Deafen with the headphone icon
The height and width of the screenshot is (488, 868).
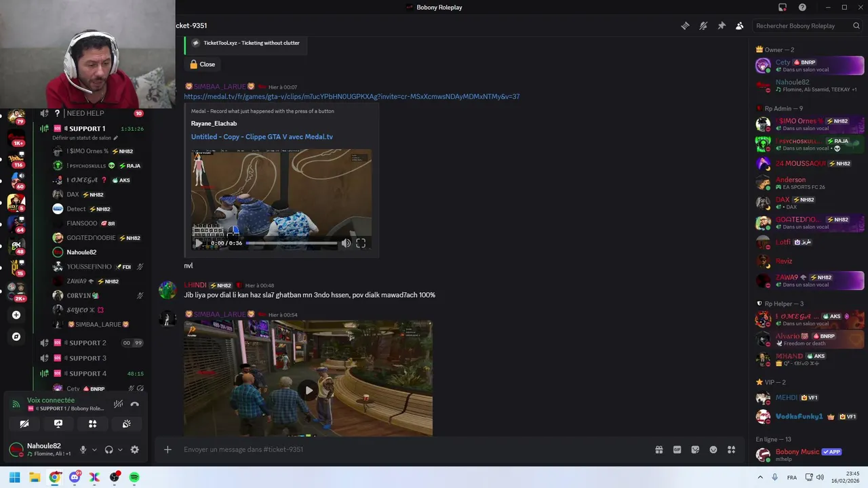coord(108,449)
